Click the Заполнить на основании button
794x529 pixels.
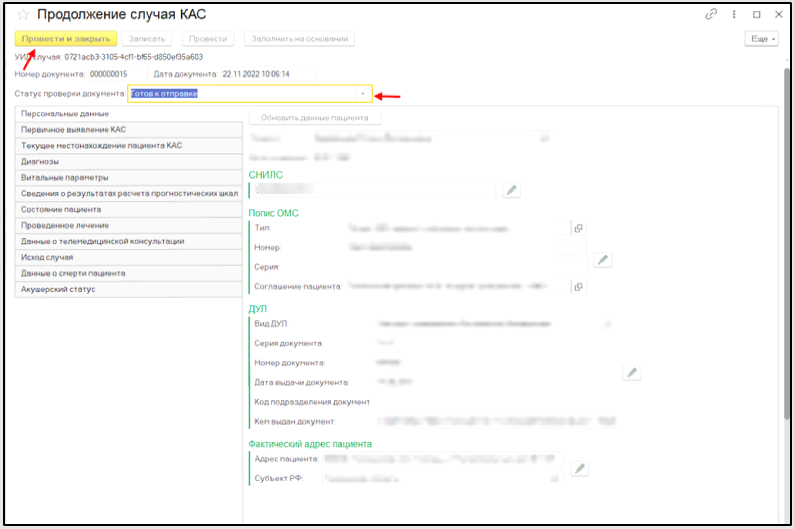pyautogui.click(x=299, y=39)
